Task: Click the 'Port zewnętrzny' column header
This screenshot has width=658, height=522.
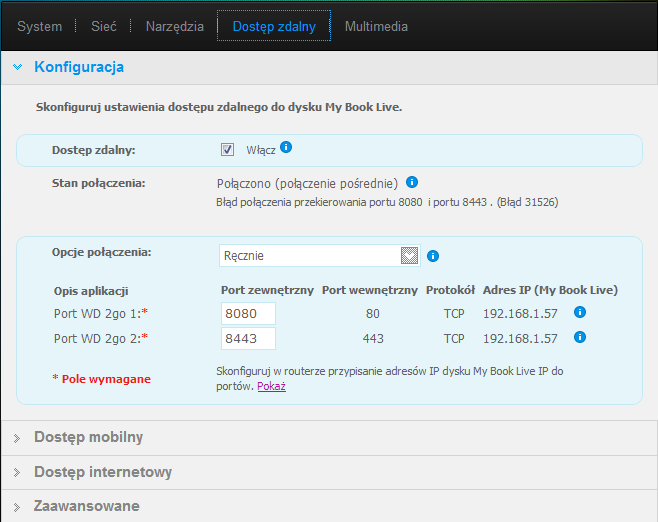Action: tap(267, 290)
